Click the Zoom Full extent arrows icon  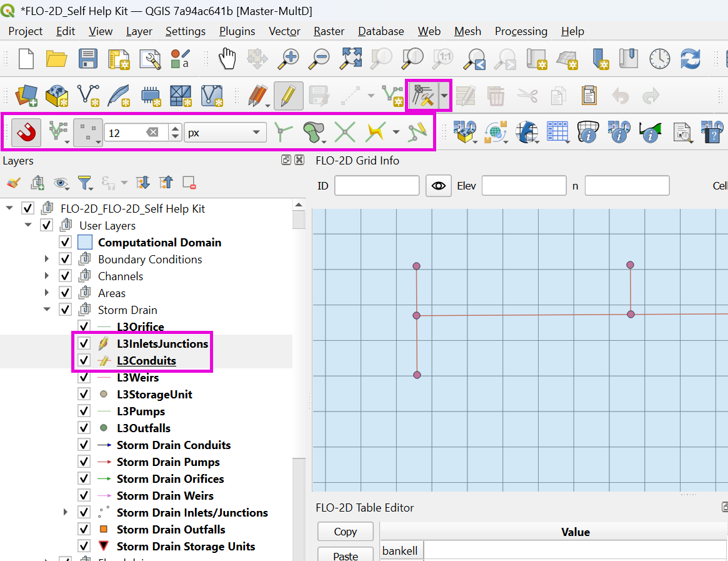[351, 59]
